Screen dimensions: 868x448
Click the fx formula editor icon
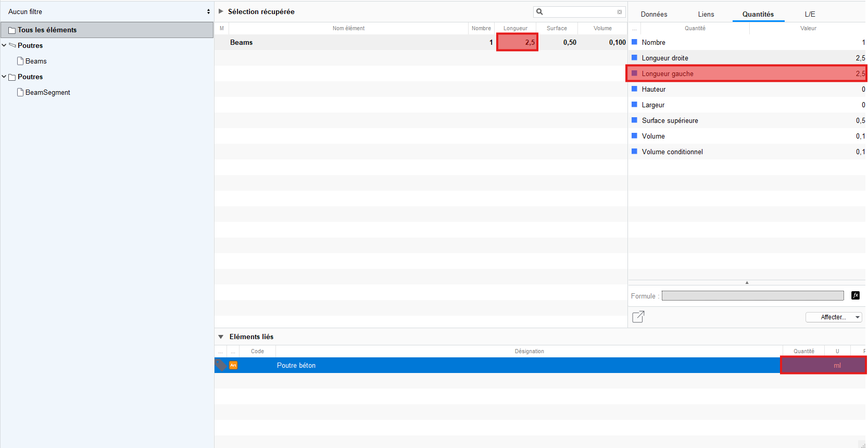click(x=855, y=295)
